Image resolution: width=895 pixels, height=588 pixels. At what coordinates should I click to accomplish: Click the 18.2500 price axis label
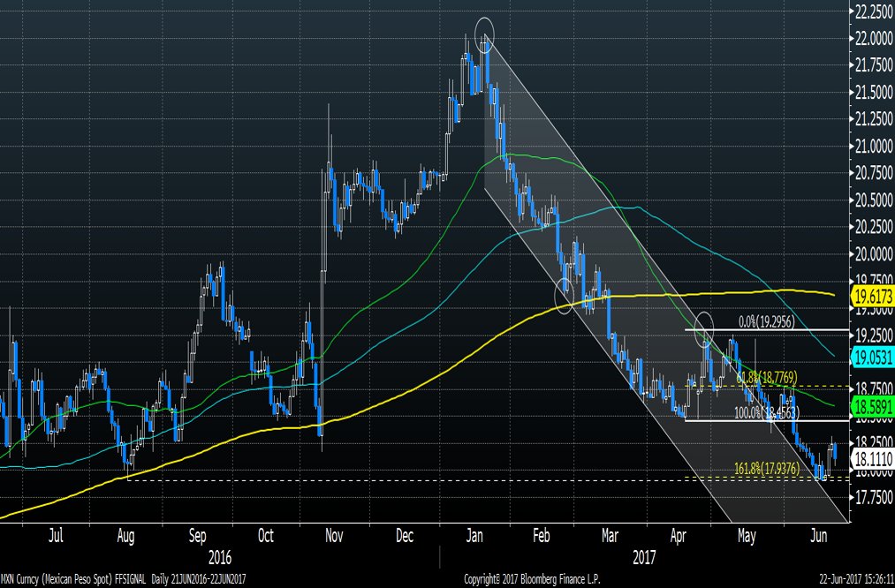pos(875,442)
